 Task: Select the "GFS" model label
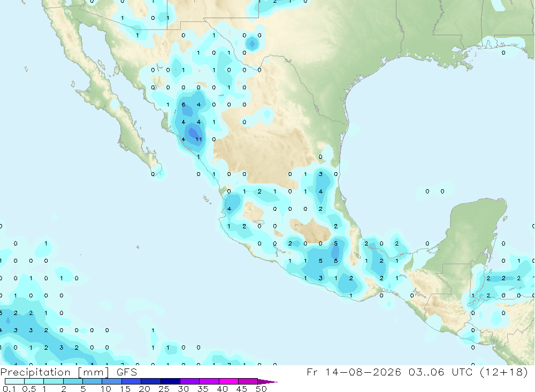tap(127, 372)
